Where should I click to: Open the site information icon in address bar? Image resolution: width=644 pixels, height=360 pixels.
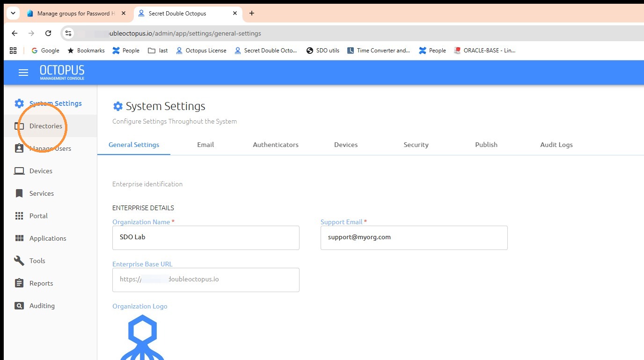68,33
